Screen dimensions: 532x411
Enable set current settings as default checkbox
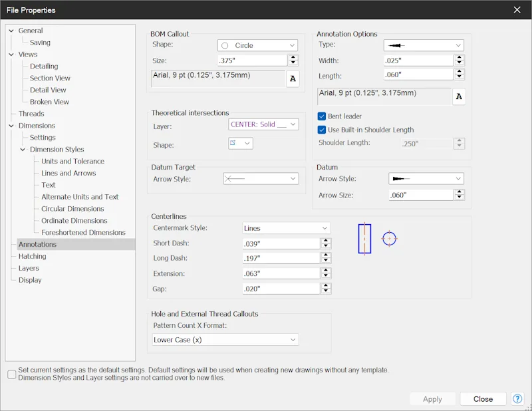click(x=11, y=374)
